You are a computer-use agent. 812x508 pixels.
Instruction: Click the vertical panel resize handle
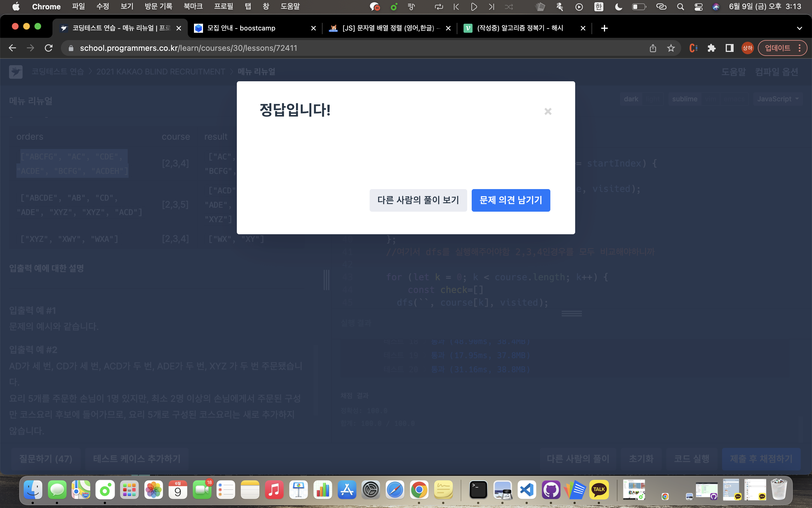click(326, 279)
